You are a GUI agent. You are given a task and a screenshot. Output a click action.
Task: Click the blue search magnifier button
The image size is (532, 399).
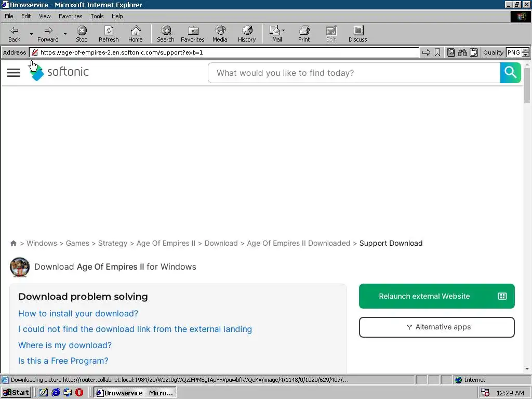coord(510,73)
